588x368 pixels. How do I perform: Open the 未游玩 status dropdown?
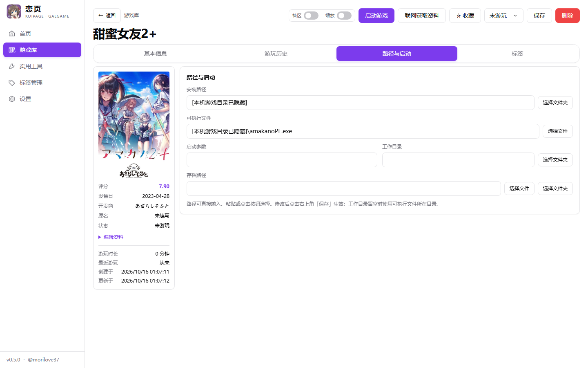(504, 16)
